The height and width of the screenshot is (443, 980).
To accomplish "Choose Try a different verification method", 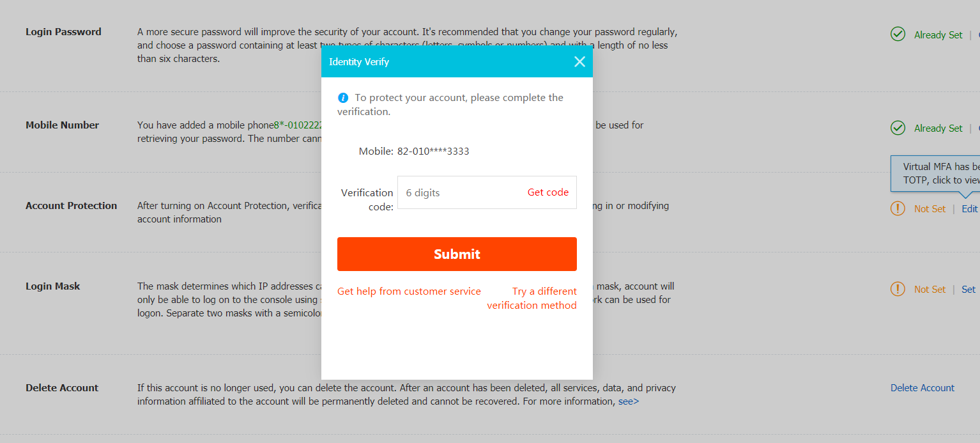I will coord(532,299).
